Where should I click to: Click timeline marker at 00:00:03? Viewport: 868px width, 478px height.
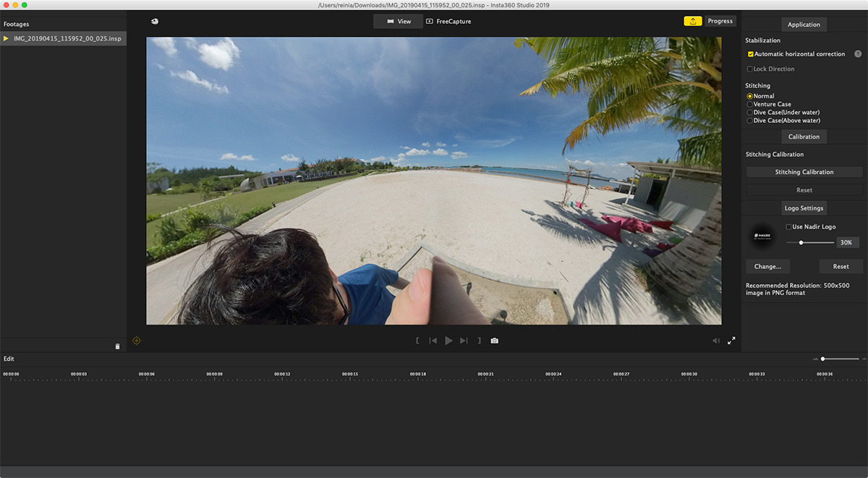79,374
